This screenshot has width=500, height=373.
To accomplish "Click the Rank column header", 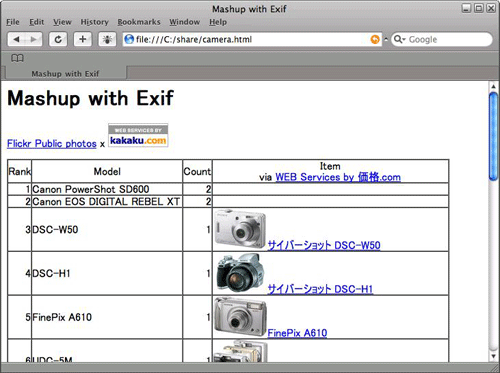I will (x=19, y=172).
